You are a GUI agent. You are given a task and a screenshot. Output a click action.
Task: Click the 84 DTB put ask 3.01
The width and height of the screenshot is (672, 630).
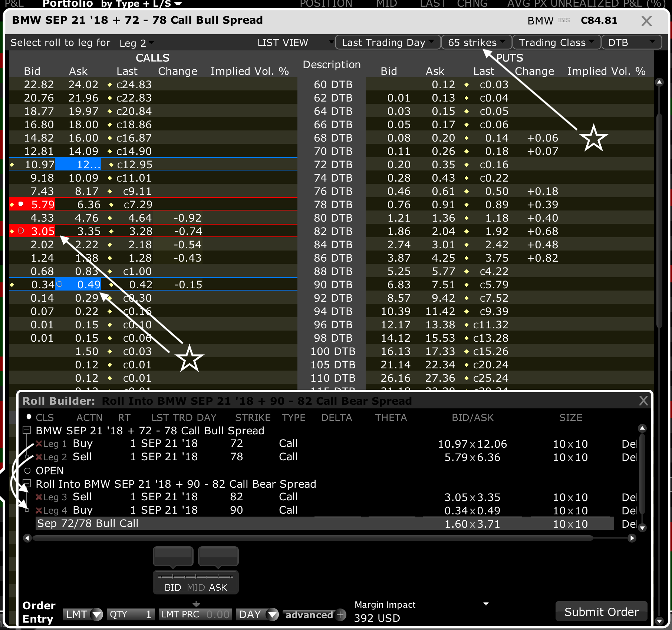pos(443,245)
